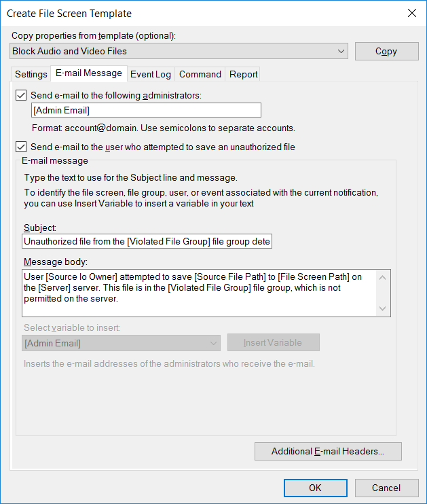Click the 'Subject:' label
The image size is (427, 504).
[x=40, y=228]
